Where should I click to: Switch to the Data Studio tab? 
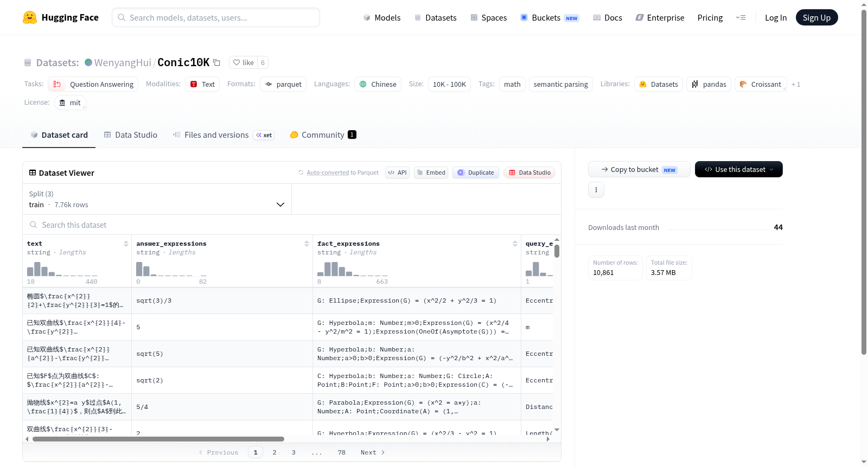131,135
